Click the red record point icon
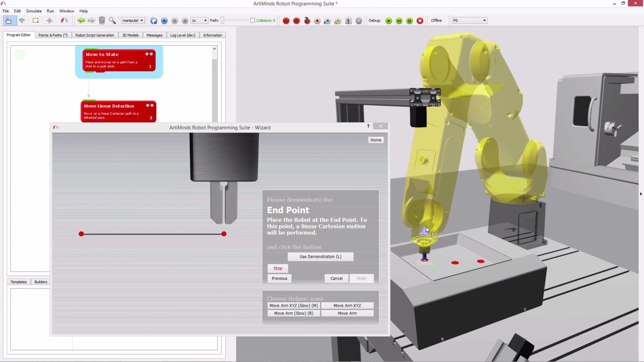The height and width of the screenshot is (362, 644). pyautogui.click(x=317, y=20)
